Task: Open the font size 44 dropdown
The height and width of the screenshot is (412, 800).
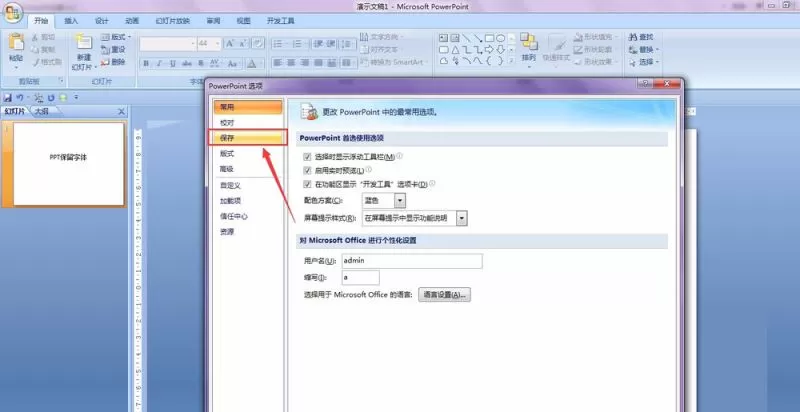Action: pos(218,44)
